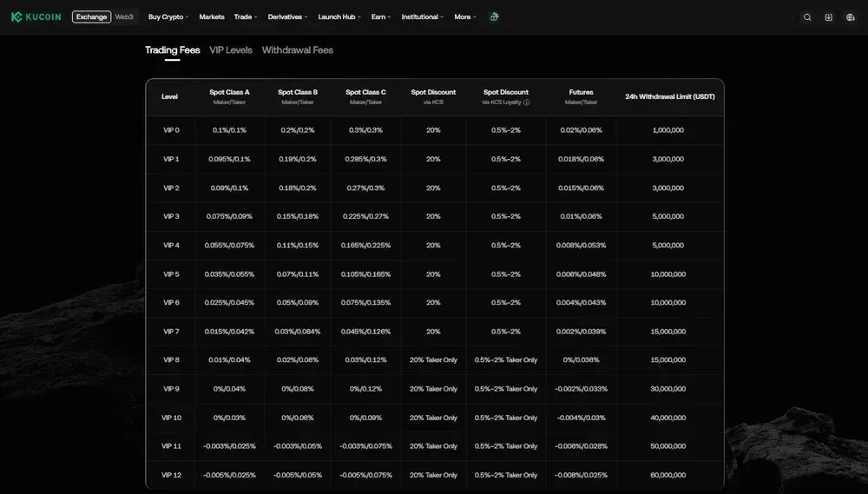Open the search icon
Image resolution: width=868 pixels, height=494 pixels.
tap(807, 17)
